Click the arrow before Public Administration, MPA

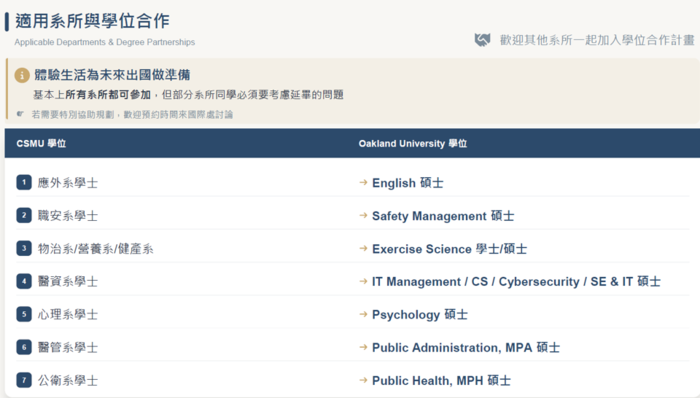coord(363,348)
